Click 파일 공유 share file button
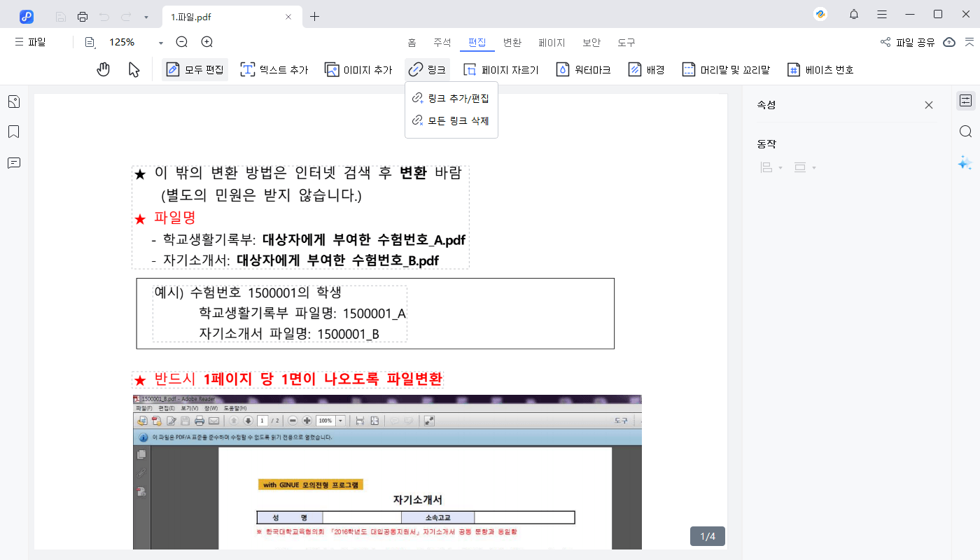 (908, 42)
